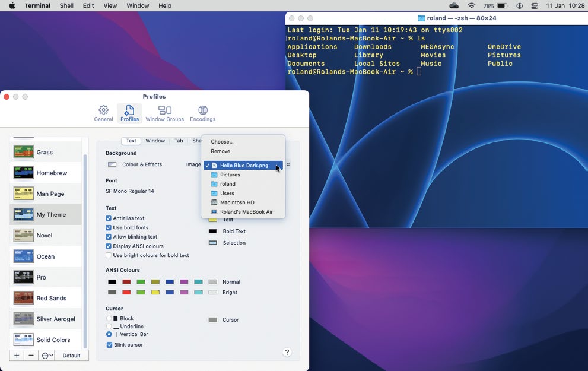Untick the Use bold fonts checkbox
Image resolution: width=588 pixels, height=371 pixels.
point(109,227)
